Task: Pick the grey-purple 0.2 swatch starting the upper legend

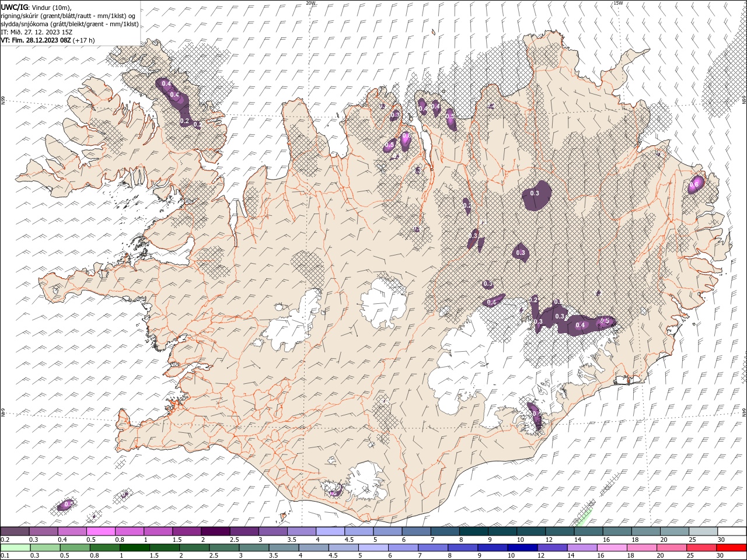Action: (15, 531)
